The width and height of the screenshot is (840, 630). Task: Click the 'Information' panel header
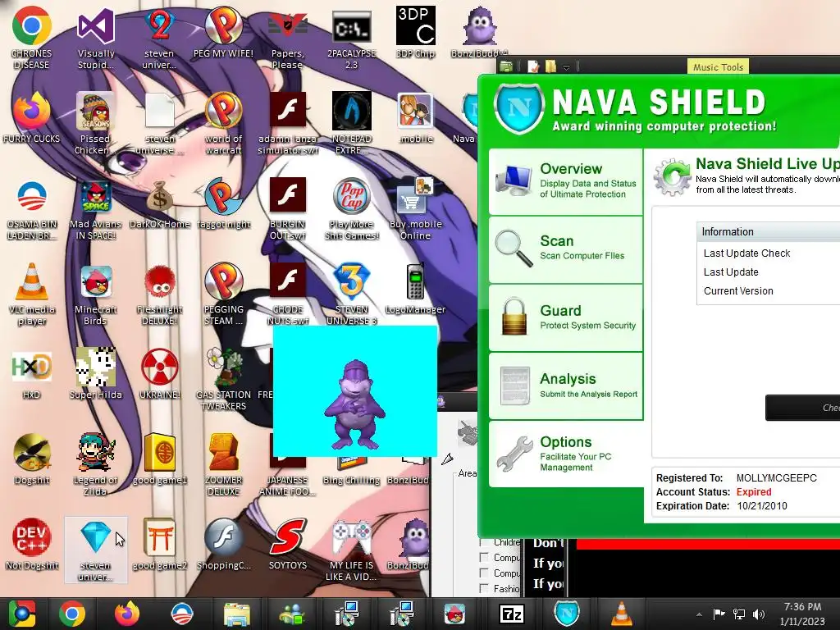(769, 231)
